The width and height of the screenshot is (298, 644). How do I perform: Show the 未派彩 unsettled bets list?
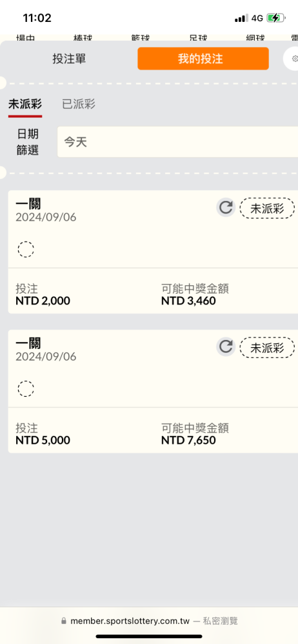(25, 104)
